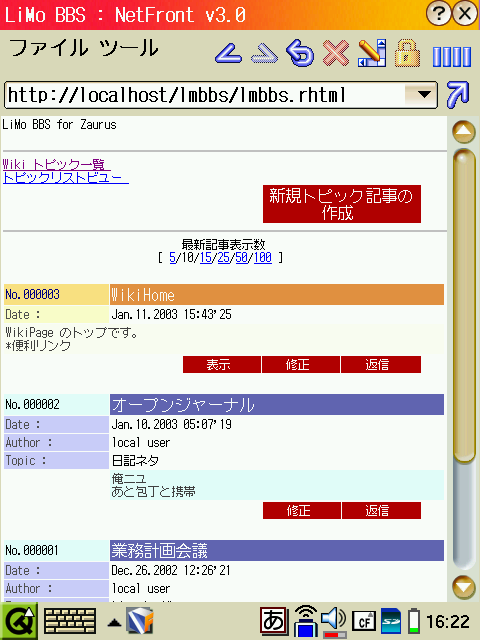This screenshot has width=480, height=640.
Task: Click the padlock security icon
Action: pyautogui.click(x=407, y=53)
